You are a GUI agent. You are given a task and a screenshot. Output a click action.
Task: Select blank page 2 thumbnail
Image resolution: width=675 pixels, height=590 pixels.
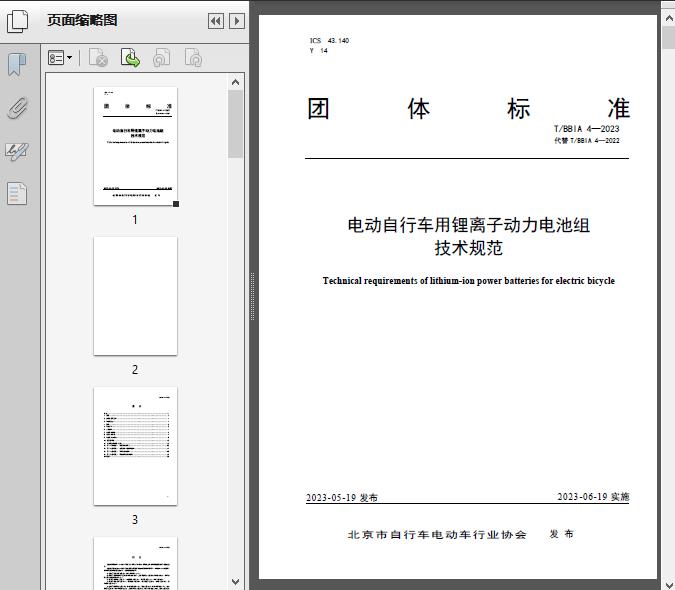[x=135, y=296]
